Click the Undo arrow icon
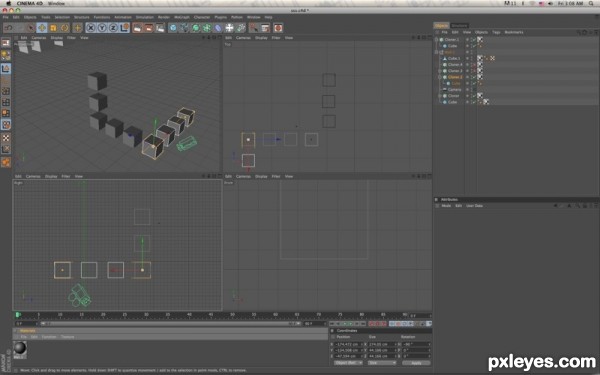 pyautogui.click(x=8, y=28)
